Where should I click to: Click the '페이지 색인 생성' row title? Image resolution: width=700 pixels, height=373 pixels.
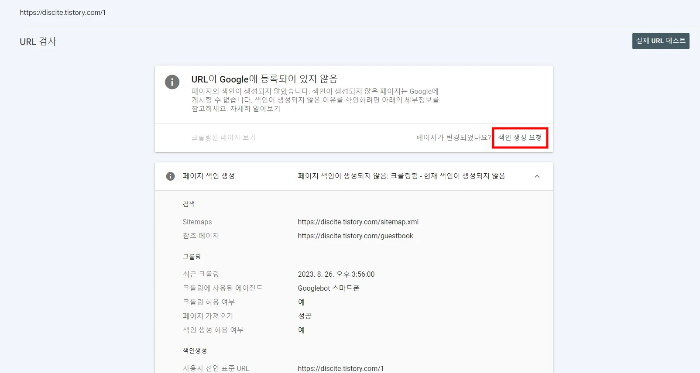click(x=208, y=176)
